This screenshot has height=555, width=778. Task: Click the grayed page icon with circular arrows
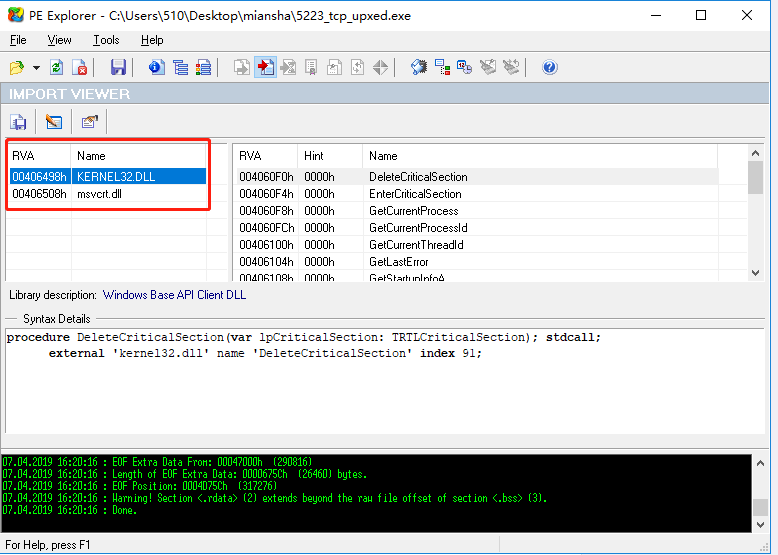coord(357,67)
